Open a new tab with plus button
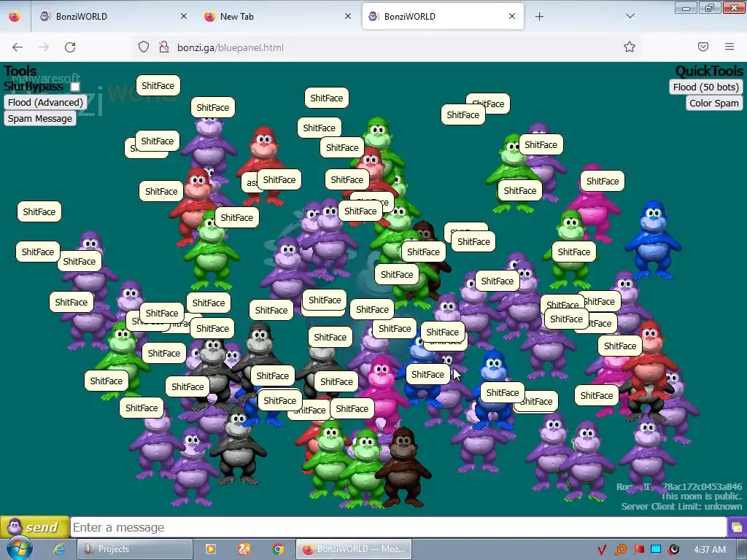Viewport: 747px width, 560px height. [x=539, y=17]
